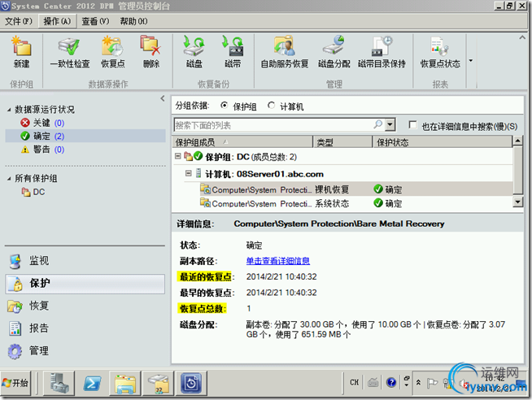Open the 管理 management workspace
This screenshot has width=532, height=400.
[x=85, y=351]
